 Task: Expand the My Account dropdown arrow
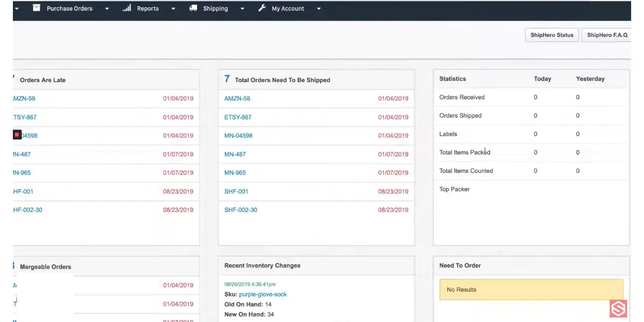point(319,9)
